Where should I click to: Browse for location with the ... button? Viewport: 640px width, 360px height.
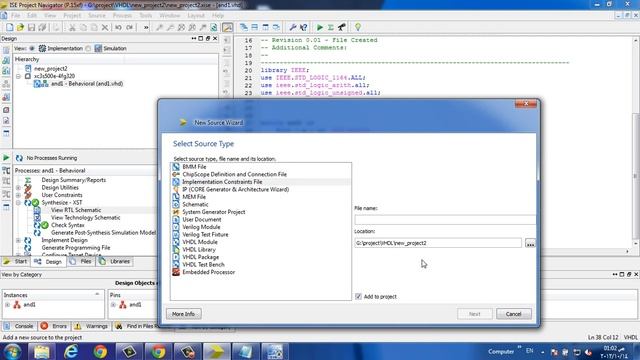(530, 243)
